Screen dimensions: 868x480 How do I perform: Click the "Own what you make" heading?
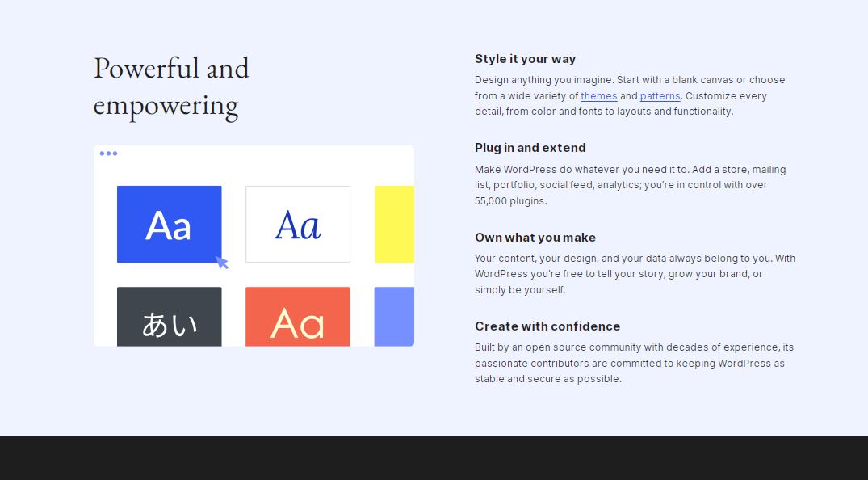click(535, 238)
